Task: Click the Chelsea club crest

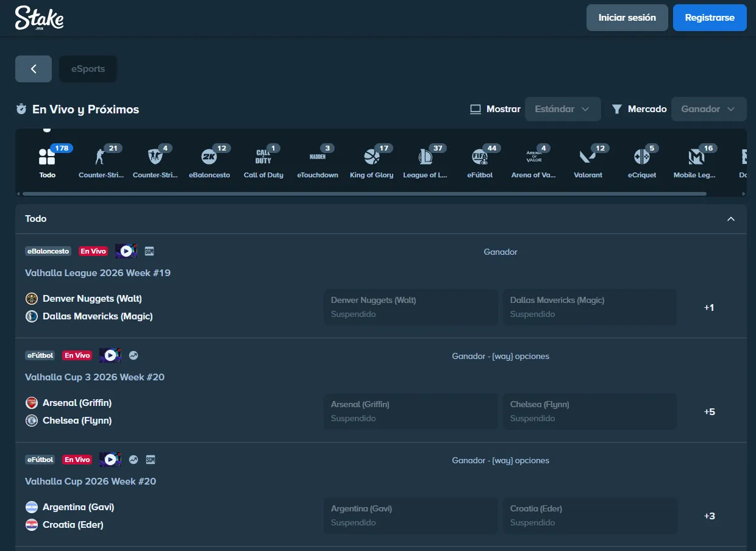Action: 32,421
